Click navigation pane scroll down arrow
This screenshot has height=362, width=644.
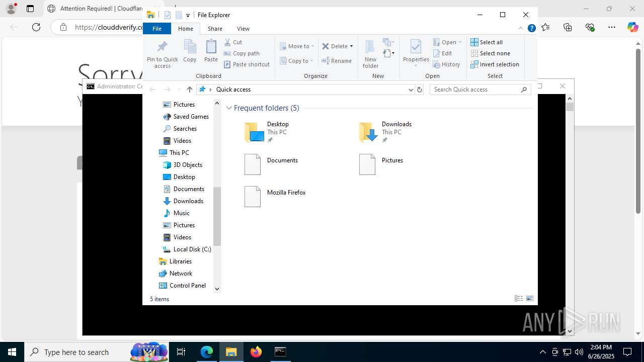pyautogui.click(x=217, y=289)
